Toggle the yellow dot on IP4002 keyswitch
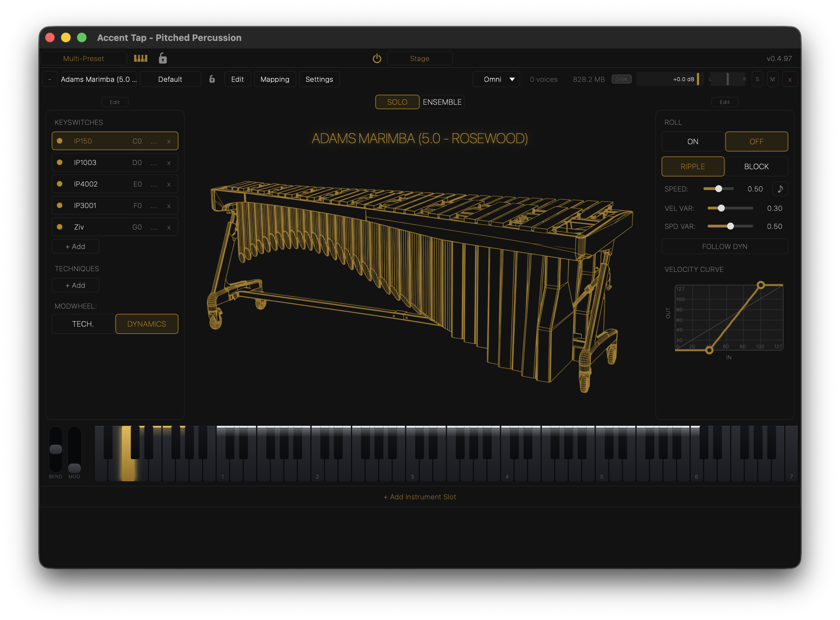840x620 pixels. point(59,184)
